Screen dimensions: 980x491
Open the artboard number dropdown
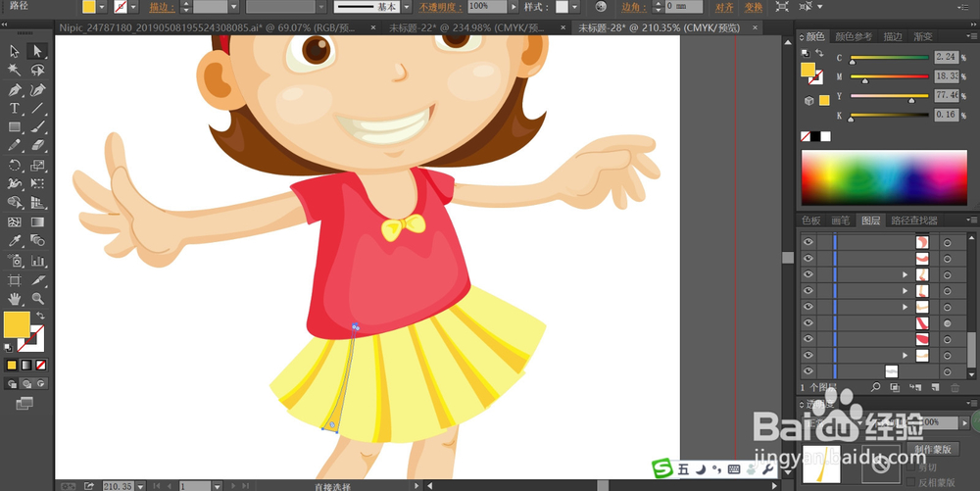(217, 486)
